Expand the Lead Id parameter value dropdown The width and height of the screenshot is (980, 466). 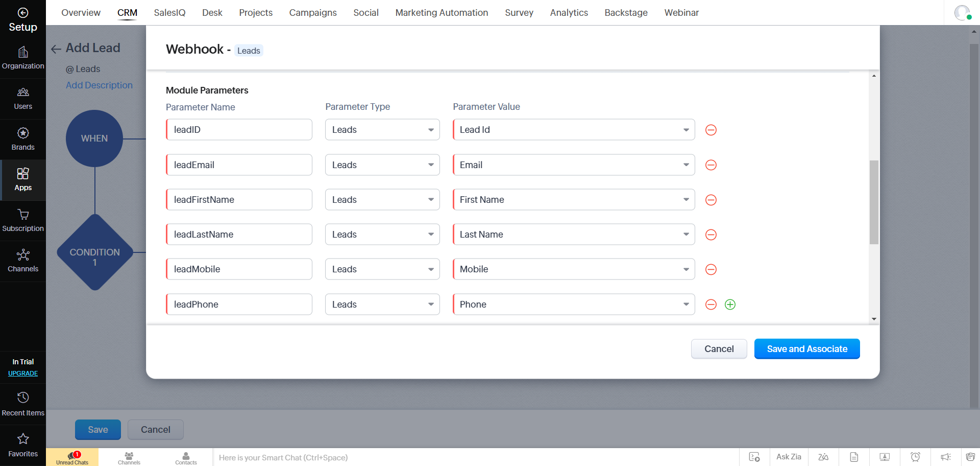click(574, 130)
